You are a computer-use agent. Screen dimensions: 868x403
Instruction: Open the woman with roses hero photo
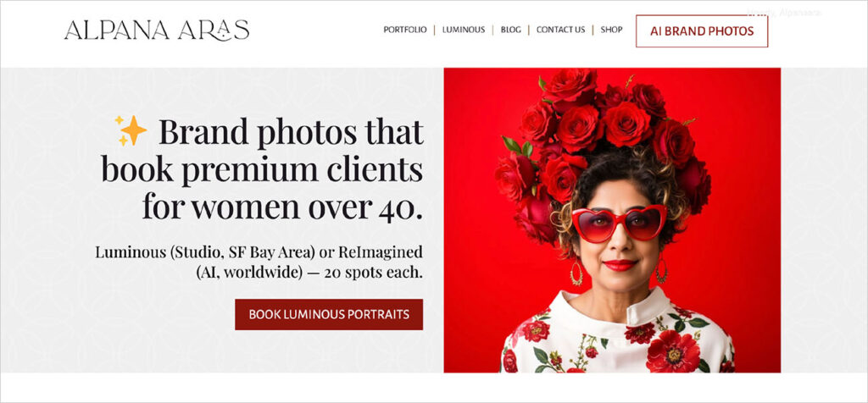point(612,220)
